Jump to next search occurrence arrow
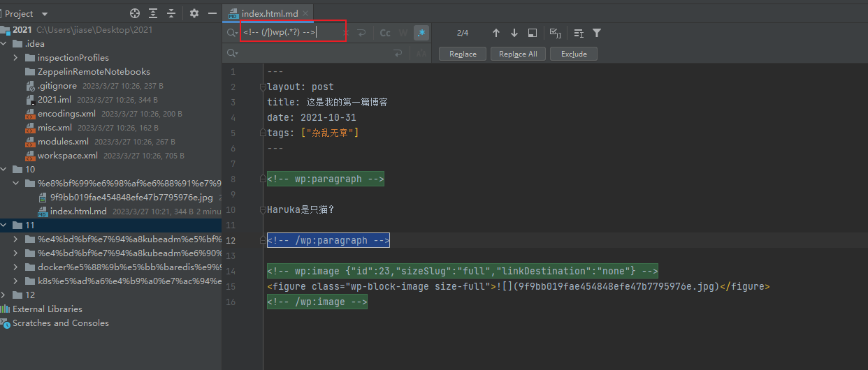Viewport: 868px width, 370px height. coord(514,33)
